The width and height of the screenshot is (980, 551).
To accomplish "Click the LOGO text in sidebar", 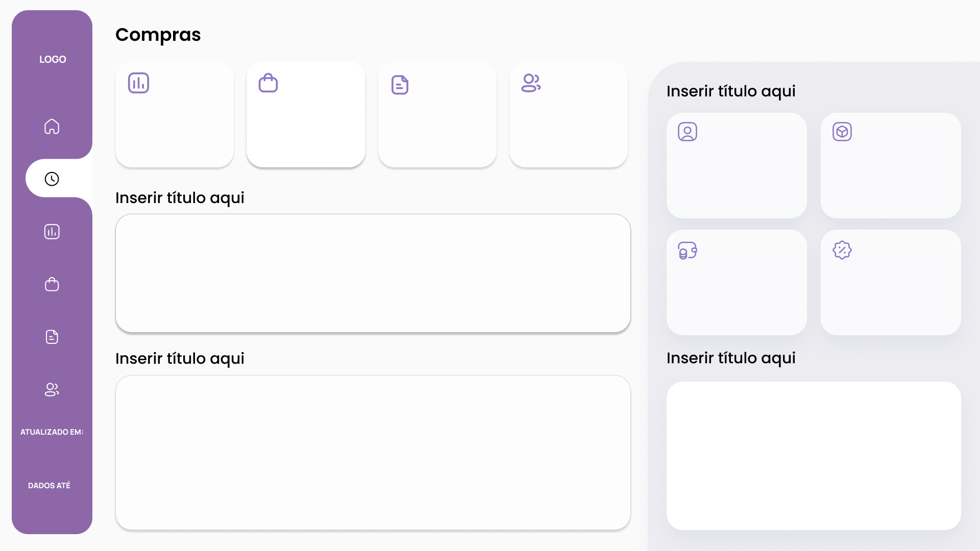I will (x=53, y=59).
